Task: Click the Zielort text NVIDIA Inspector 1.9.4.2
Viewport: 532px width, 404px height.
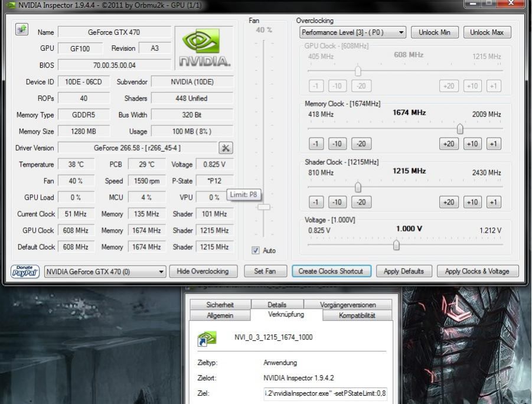Action: point(299,378)
